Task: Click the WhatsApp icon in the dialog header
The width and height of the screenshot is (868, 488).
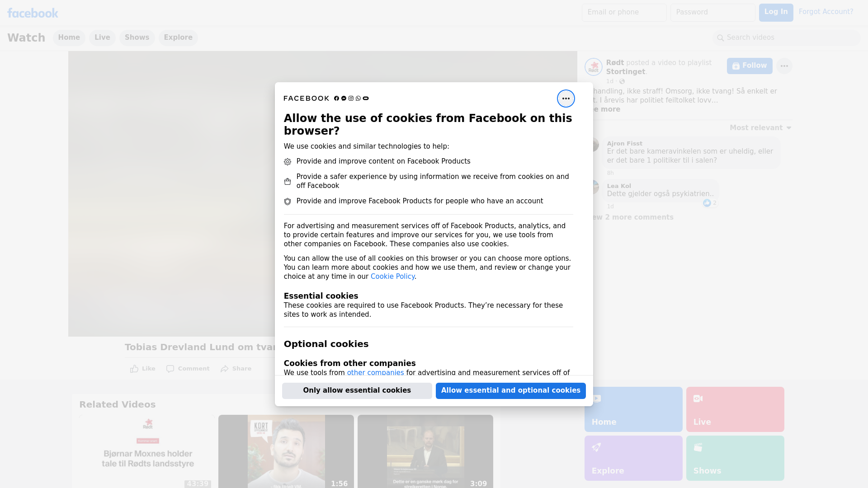Action: 358,99
